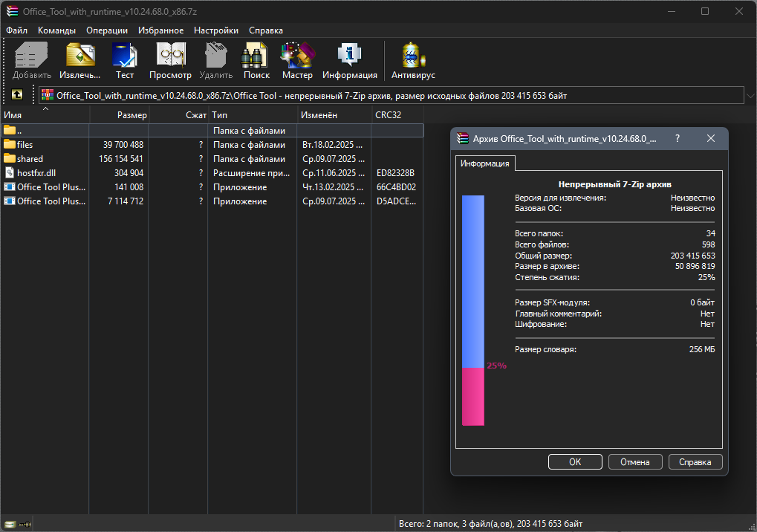757x532 pixels.
Task: Sort by the Тип column header
Action: click(253, 115)
